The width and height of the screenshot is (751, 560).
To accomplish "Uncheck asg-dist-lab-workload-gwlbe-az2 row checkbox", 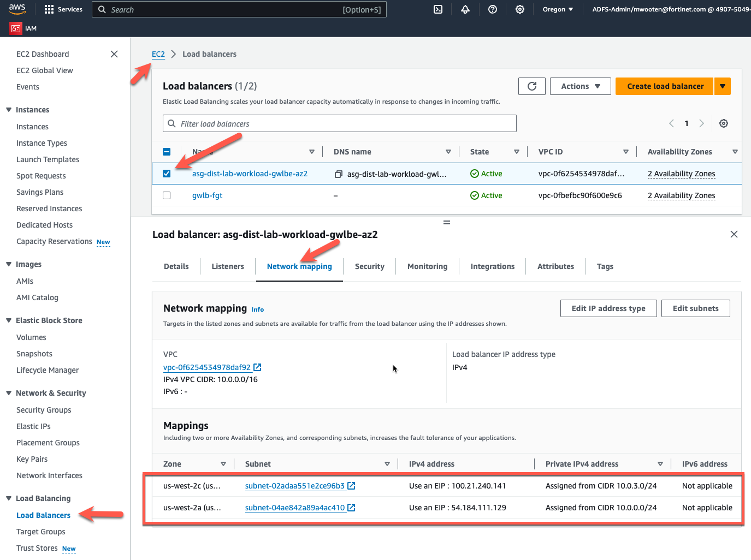I will coord(167,174).
